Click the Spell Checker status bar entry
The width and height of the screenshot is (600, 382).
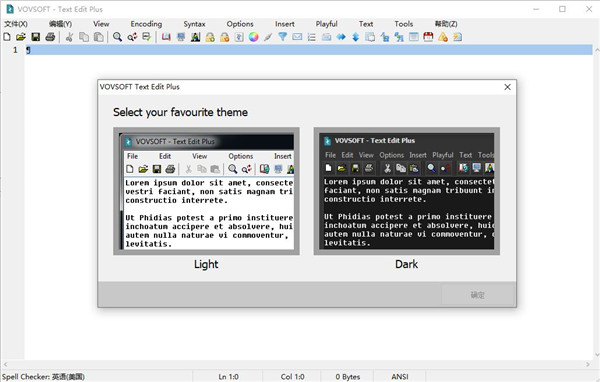click(43, 377)
